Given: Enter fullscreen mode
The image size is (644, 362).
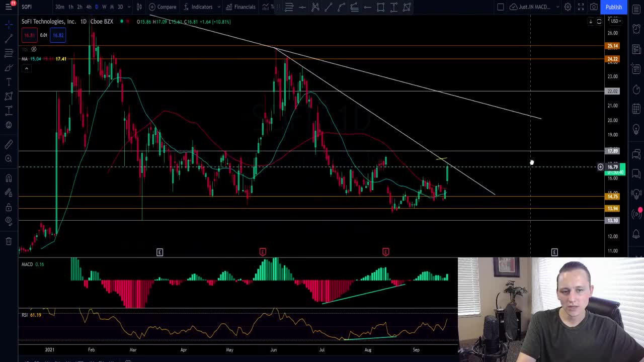Looking at the screenshot, I should pos(581,7).
